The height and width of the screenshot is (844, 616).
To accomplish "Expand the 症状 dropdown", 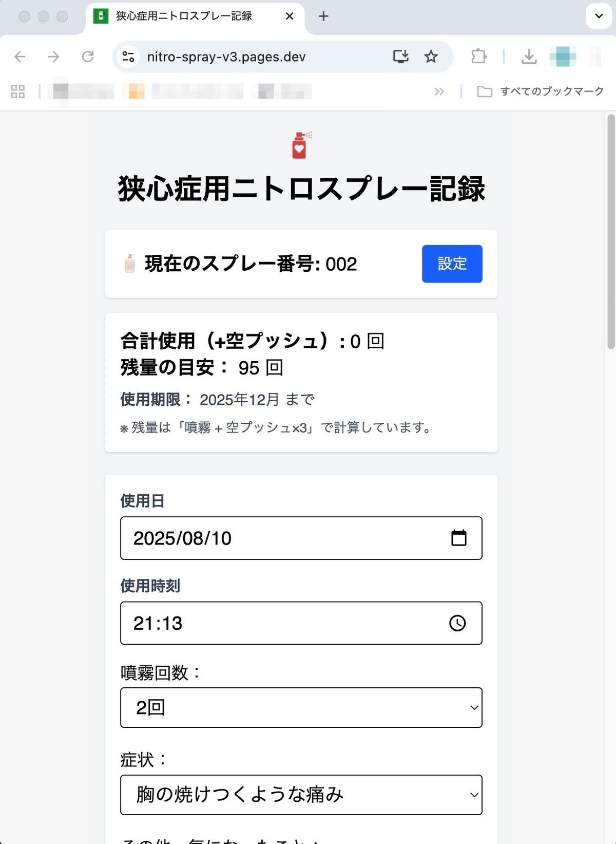I will 301,795.
